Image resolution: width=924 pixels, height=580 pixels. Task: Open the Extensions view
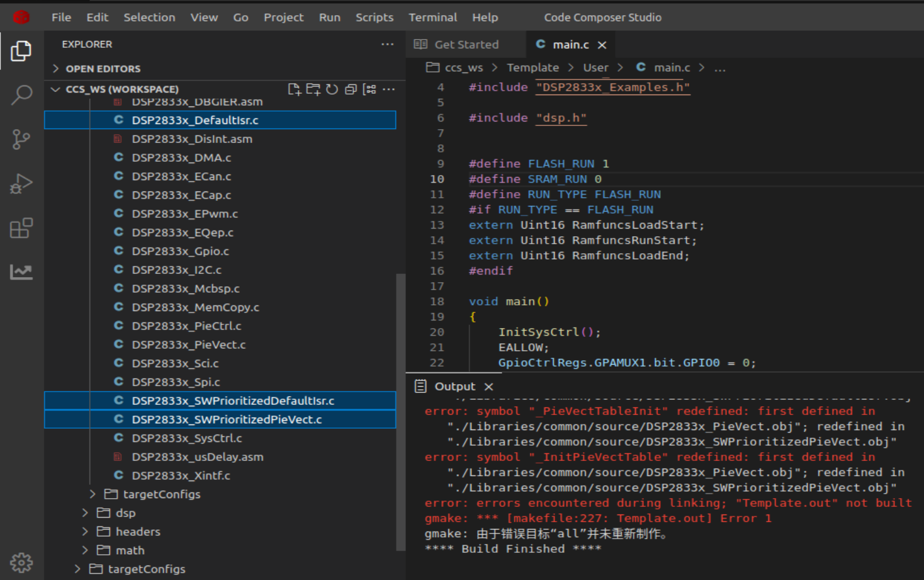[x=21, y=228]
